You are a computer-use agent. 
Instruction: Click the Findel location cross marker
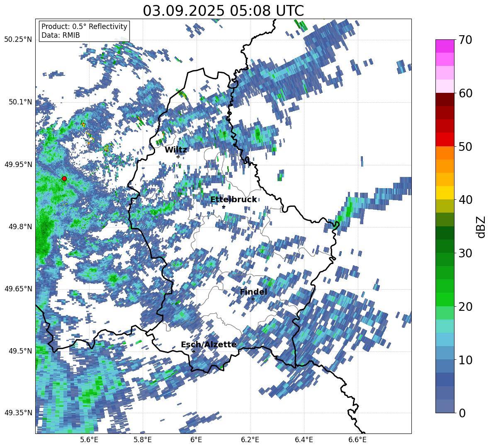tap(253, 299)
